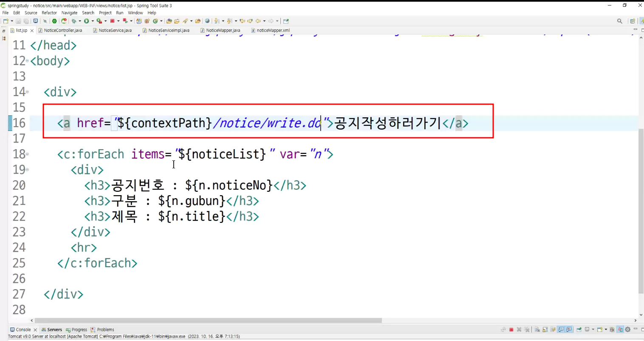Click the Boot Dashboard power icon

[x=54, y=21]
